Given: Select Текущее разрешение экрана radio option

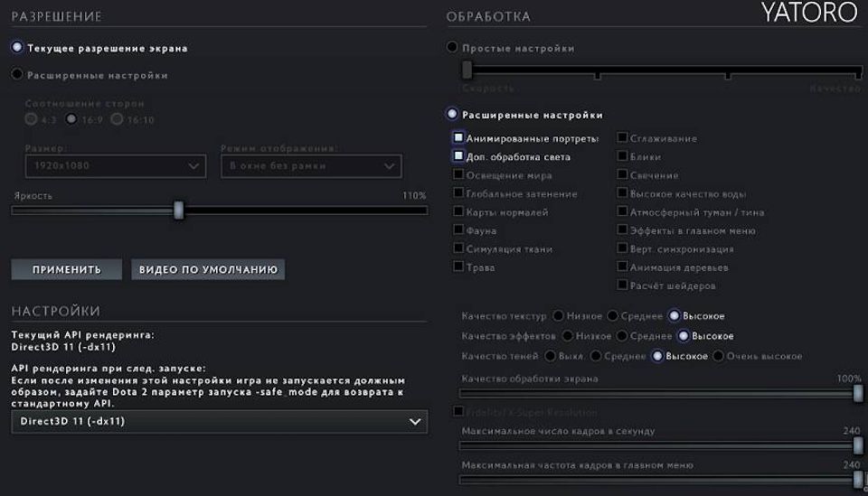Looking at the screenshot, I should pos(17,47).
